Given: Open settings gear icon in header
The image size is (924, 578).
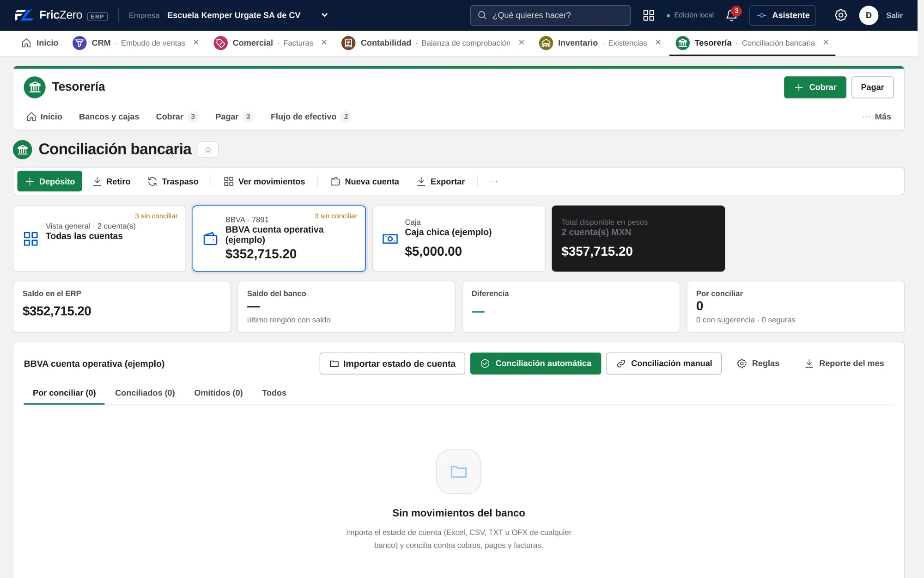Looking at the screenshot, I should click(x=841, y=15).
